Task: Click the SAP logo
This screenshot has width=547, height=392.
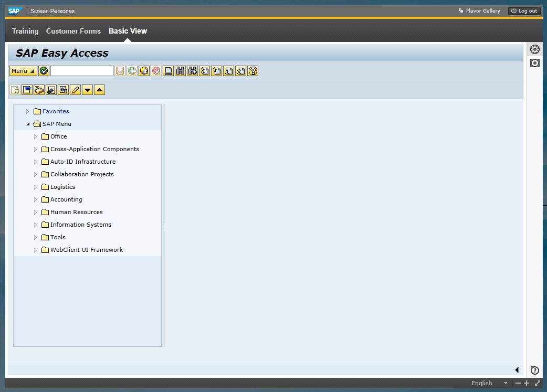Action: coord(15,11)
